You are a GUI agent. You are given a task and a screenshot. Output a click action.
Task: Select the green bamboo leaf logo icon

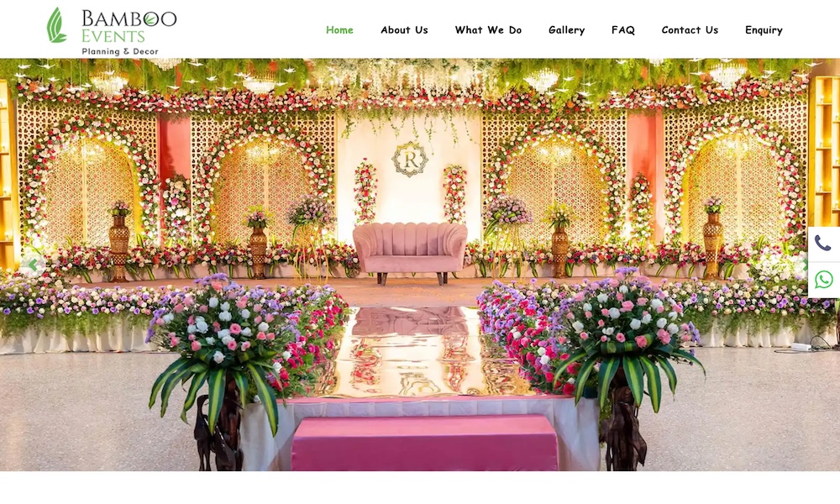55,25
